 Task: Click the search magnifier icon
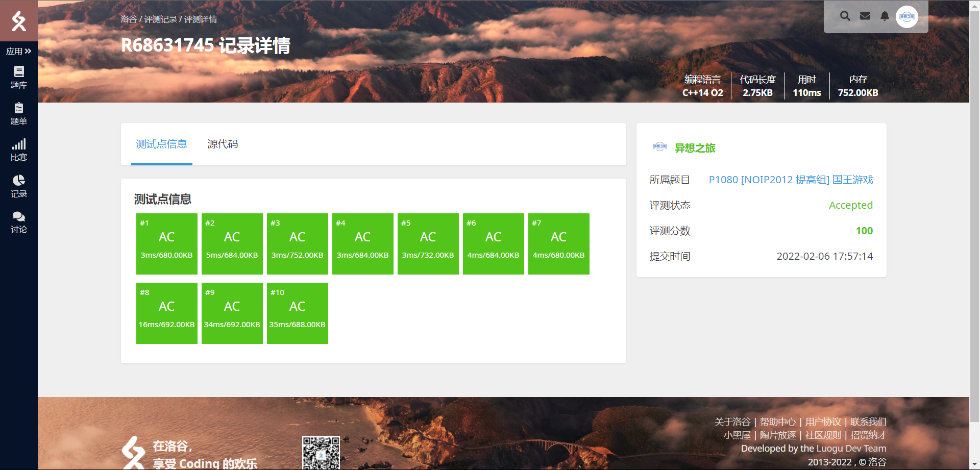click(845, 16)
